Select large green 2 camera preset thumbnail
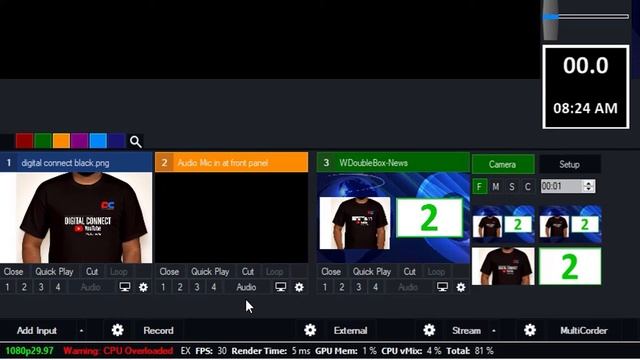This screenshot has width=640, height=360. tap(570, 266)
